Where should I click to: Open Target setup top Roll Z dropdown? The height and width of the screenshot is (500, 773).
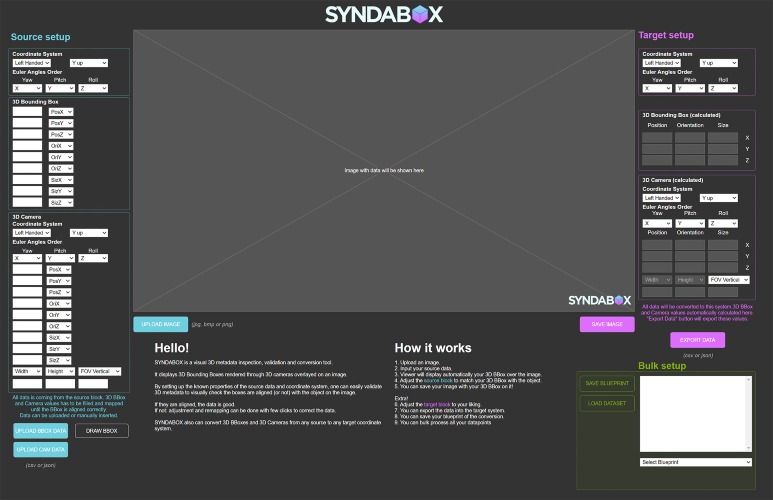pos(723,88)
